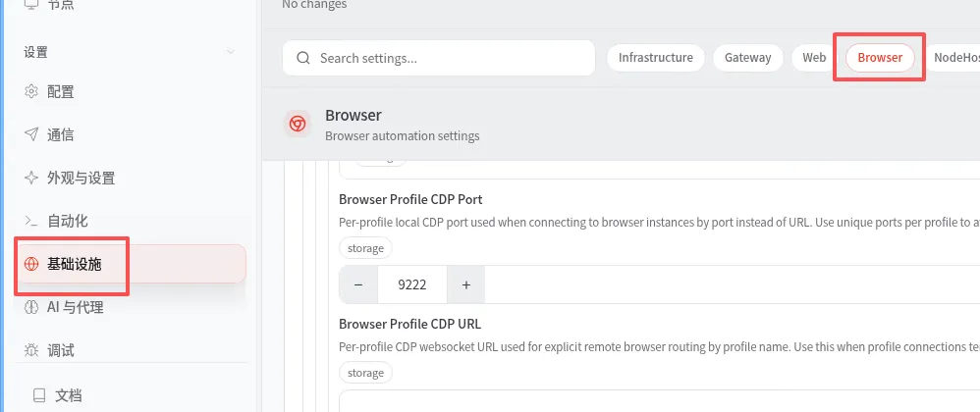The height and width of the screenshot is (412, 980).
Task: Click the book icon beside 文档
Action: (39, 395)
